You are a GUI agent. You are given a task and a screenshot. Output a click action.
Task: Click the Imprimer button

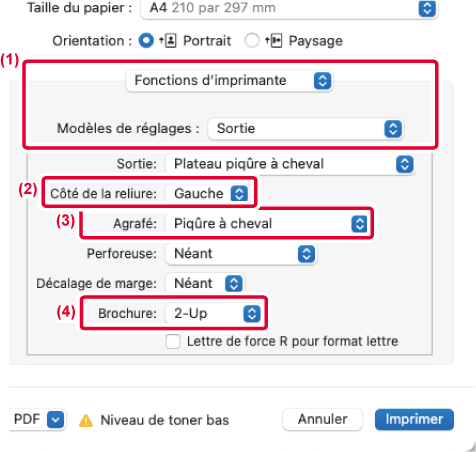click(414, 419)
